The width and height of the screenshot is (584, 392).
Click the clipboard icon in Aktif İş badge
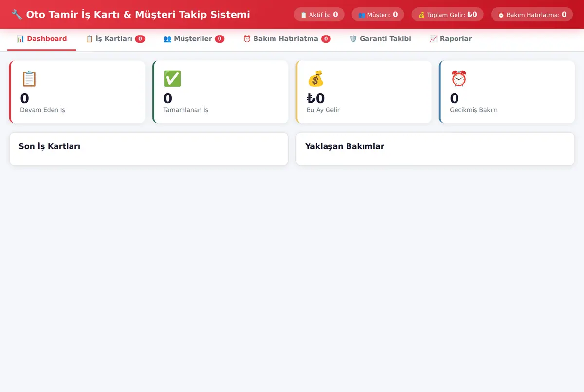tap(304, 15)
